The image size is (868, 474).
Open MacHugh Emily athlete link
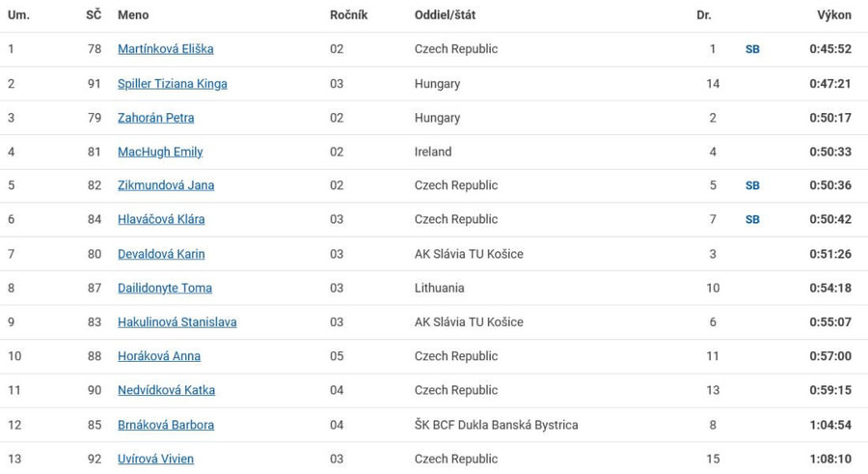[160, 152]
